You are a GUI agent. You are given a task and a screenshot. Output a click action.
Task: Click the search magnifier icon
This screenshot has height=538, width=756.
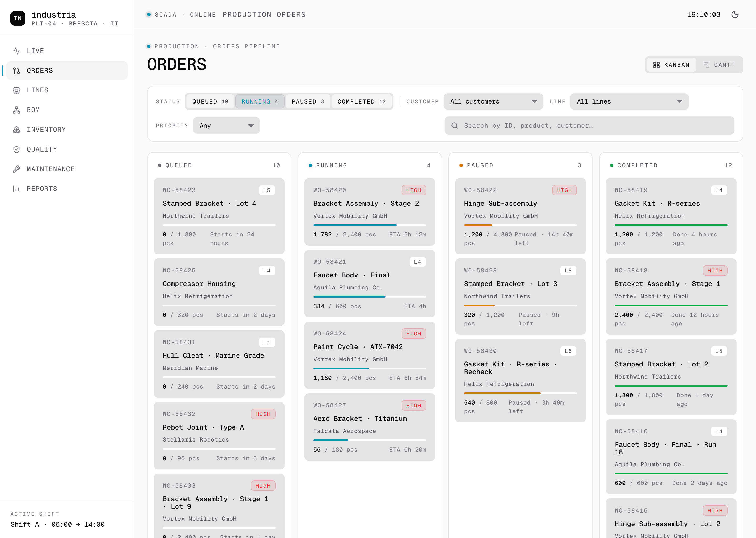[455, 126]
